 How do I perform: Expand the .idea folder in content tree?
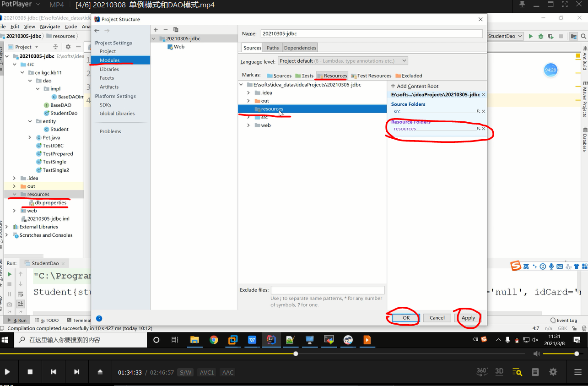248,92
